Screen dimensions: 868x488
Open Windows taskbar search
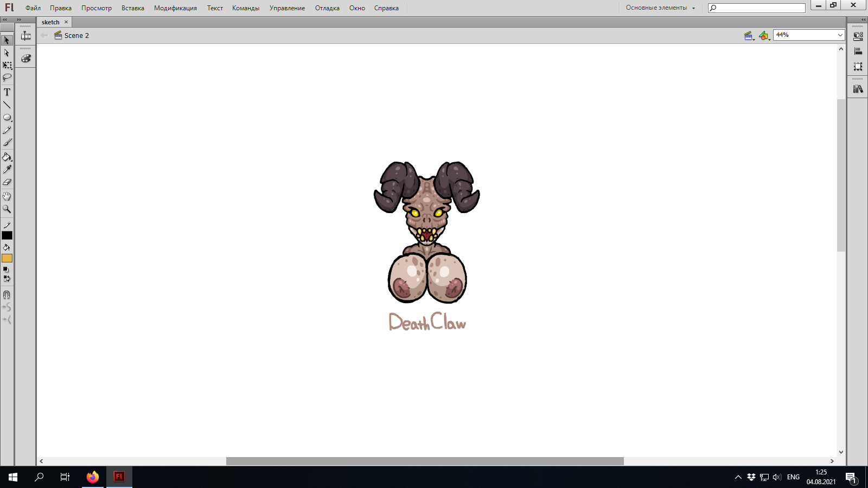tap(39, 477)
